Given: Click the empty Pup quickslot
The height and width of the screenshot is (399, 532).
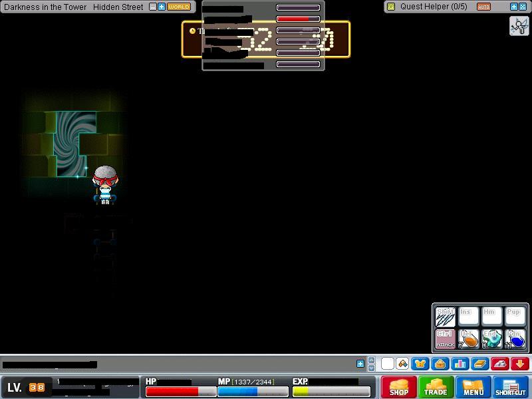Looking at the screenshot, I should (515, 317).
